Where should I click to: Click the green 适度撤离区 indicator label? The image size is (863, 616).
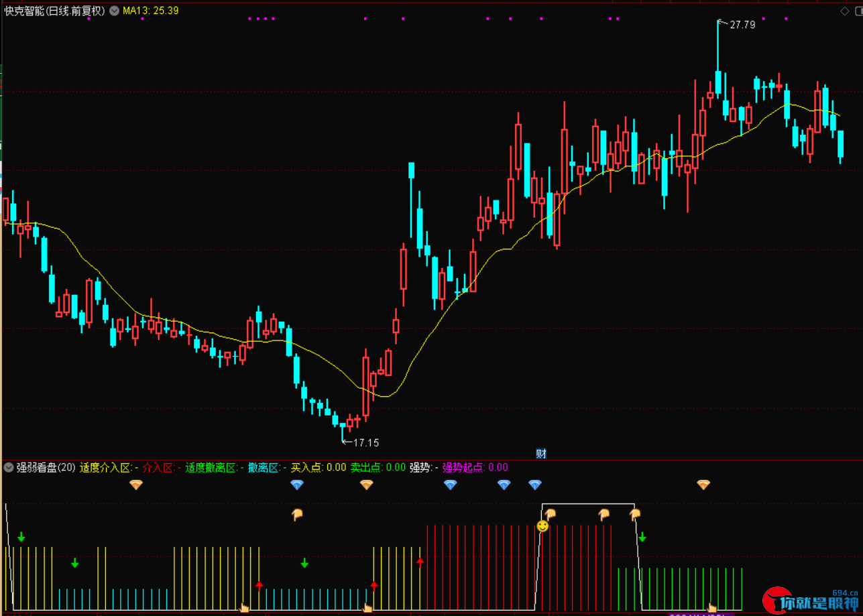215,467
